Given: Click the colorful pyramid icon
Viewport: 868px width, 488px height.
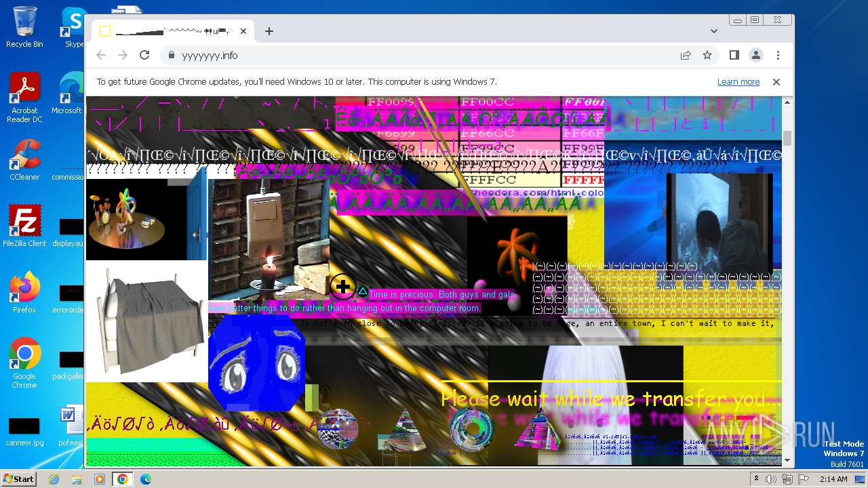Looking at the screenshot, I should pyautogui.click(x=538, y=428).
